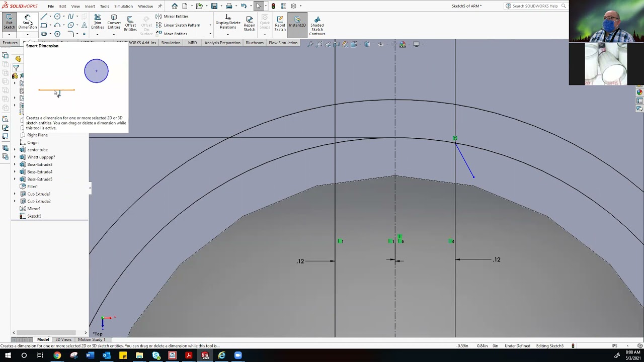
Task: Click the Exit Sketch icon
Action: [x=9, y=21]
